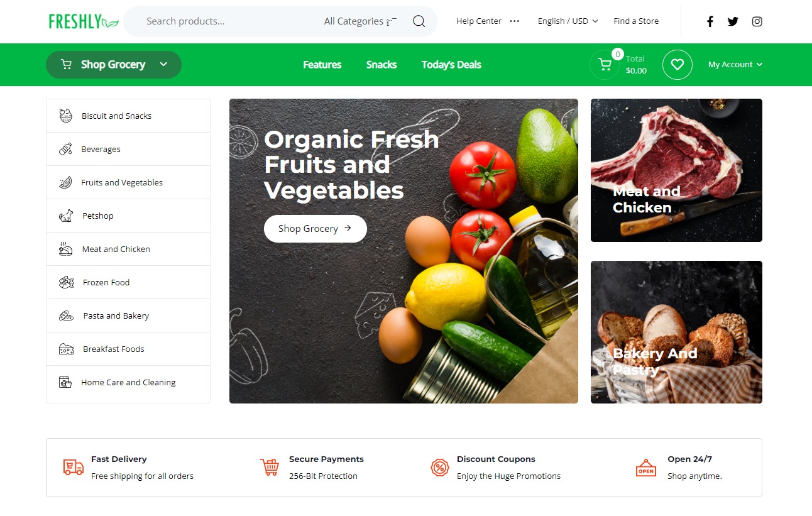812x516 pixels.
Task: Go to the Snacks menu item
Action: tap(381, 65)
